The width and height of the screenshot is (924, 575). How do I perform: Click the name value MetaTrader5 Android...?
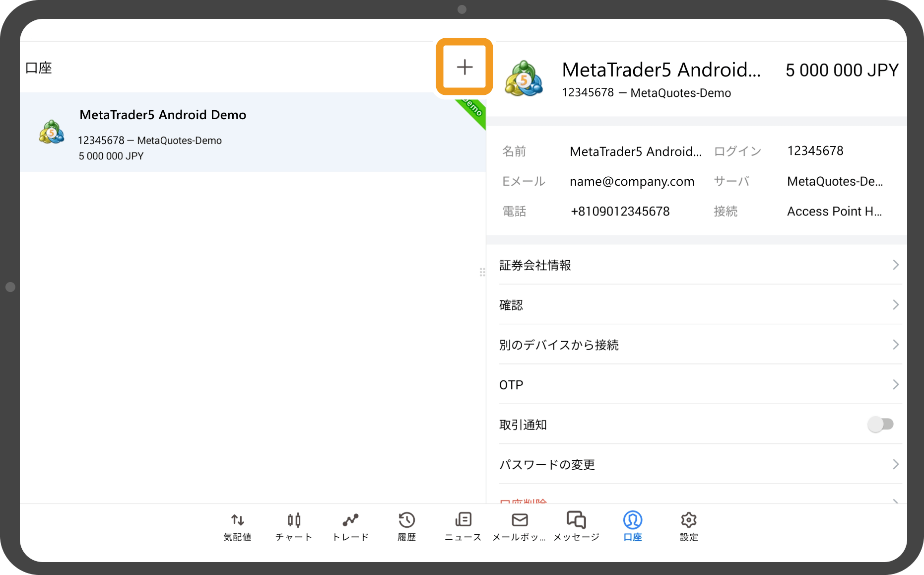(636, 151)
